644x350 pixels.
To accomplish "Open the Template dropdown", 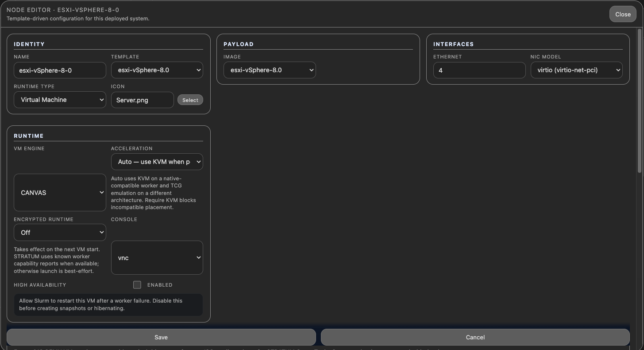I will click(157, 70).
